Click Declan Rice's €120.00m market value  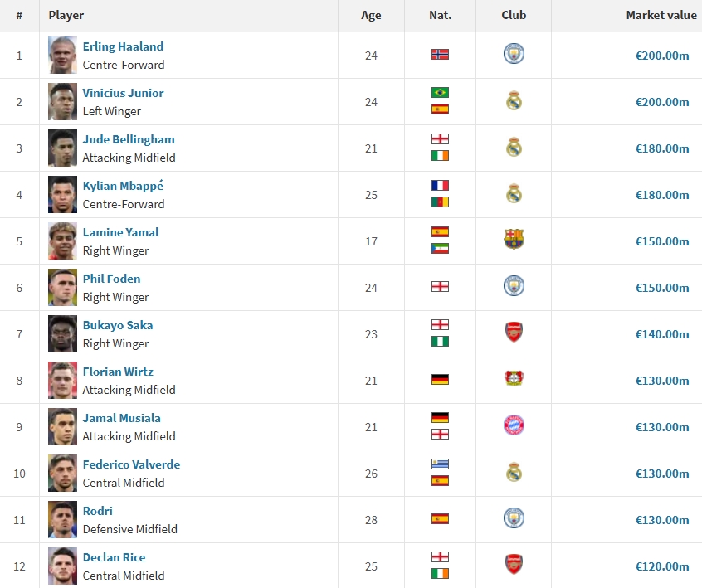(x=663, y=566)
